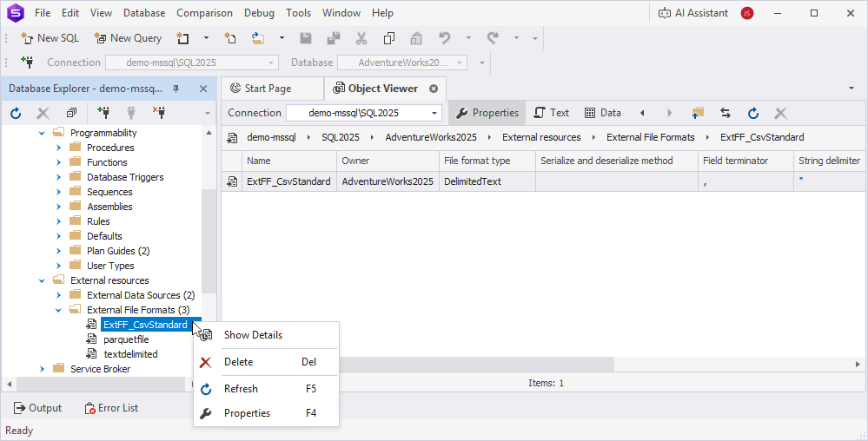Click the collapse all icon in Database Explorer
This screenshot has height=441, width=868.
[71, 114]
